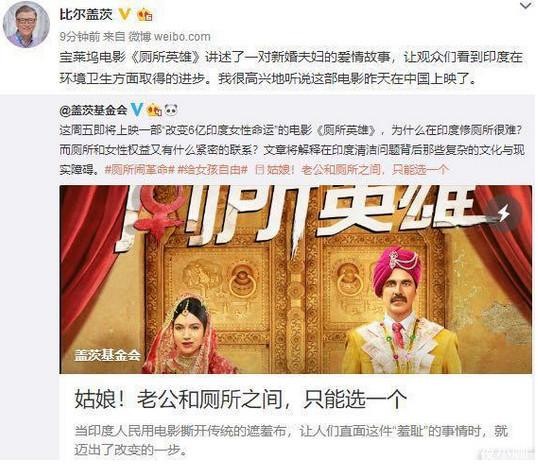Click the lightning bolt article icon
538x470 pixels.
coord(504,213)
